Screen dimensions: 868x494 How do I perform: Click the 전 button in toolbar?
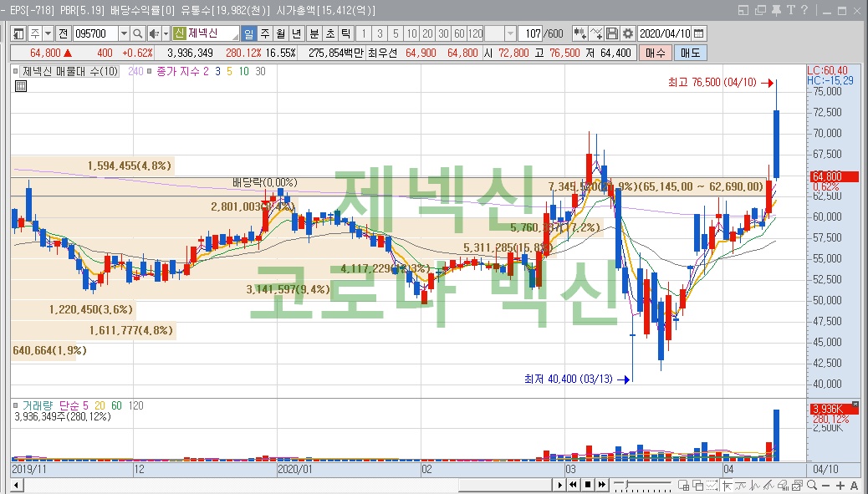(63, 33)
